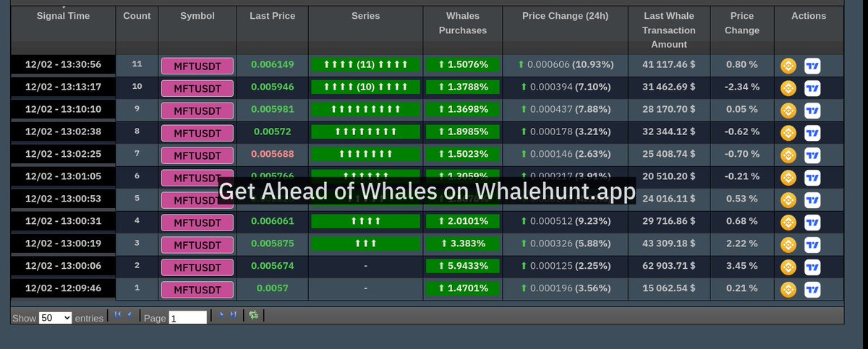Image resolution: width=868 pixels, height=349 pixels.
Task: Select the last price value 0.0057
Action: click(273, 288)
